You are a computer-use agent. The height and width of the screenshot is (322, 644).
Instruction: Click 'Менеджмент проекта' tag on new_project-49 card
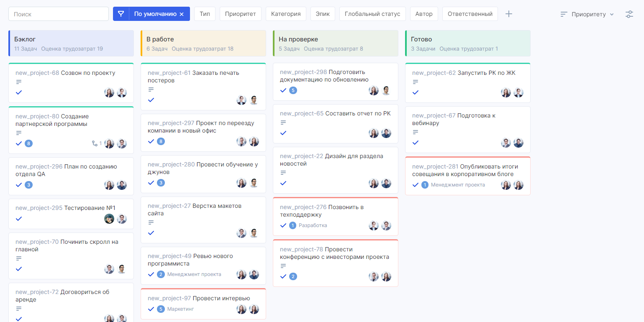(194, 274)
